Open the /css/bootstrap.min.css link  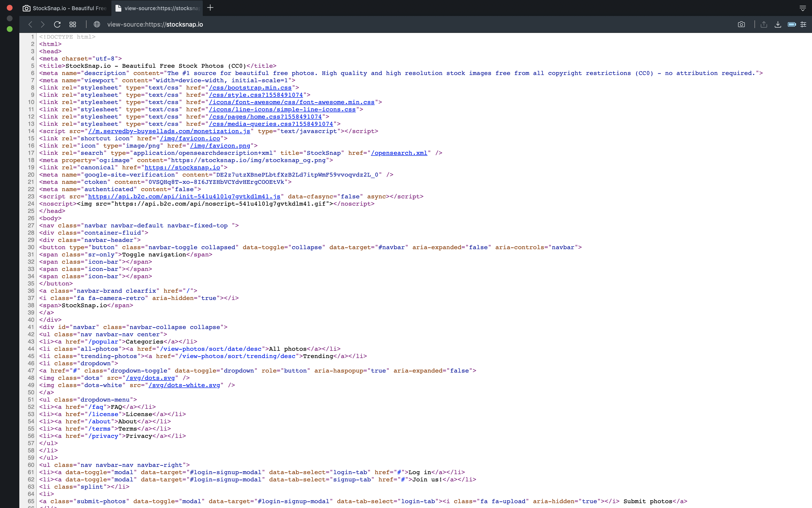250,88
